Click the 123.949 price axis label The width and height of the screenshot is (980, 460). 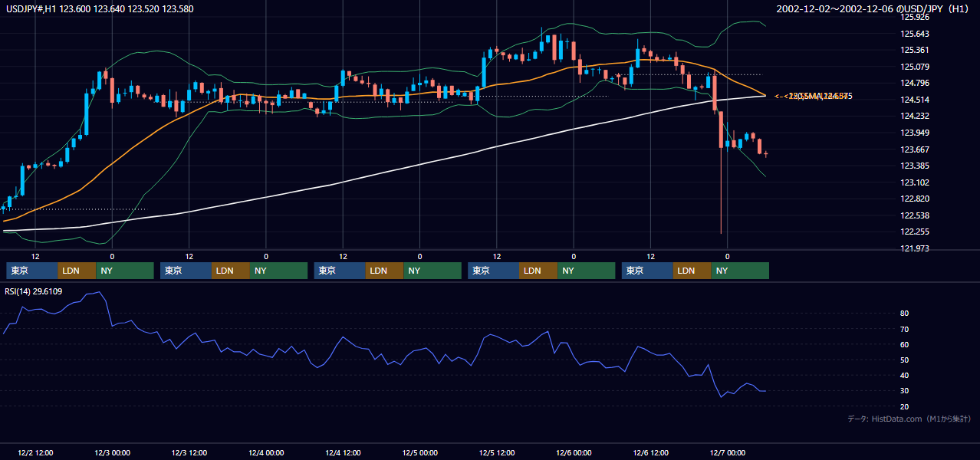[915, 133]
